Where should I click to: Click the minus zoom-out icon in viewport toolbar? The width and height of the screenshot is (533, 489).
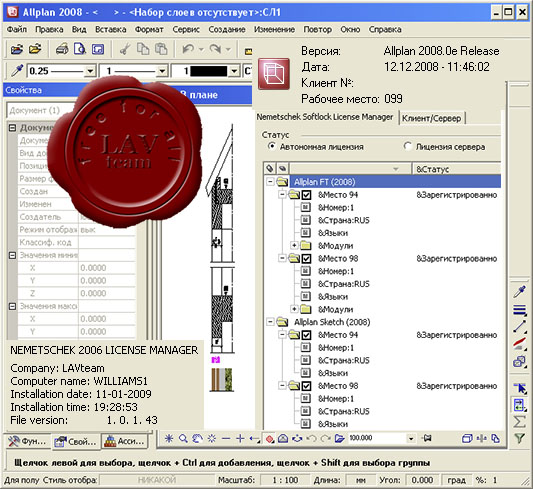pos(226,439)
